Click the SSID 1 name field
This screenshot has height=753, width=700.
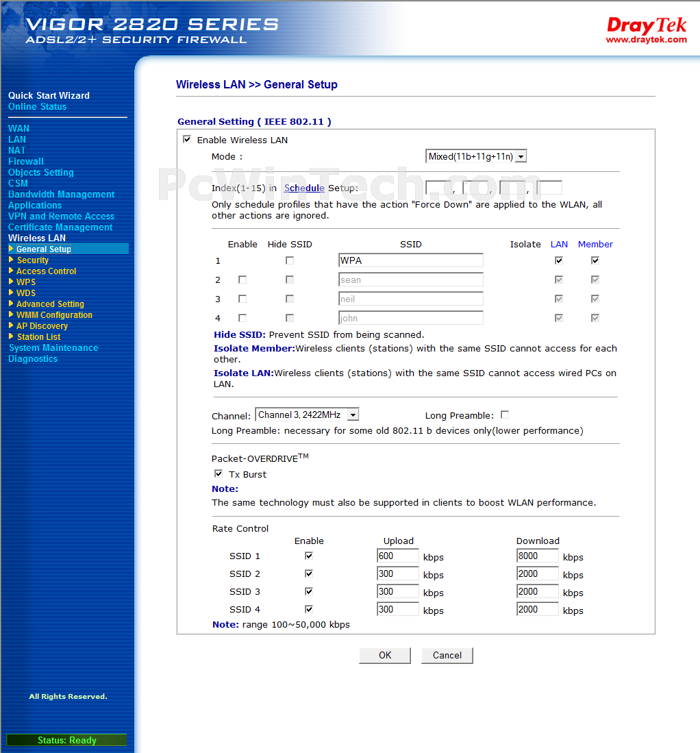(410, 260)
